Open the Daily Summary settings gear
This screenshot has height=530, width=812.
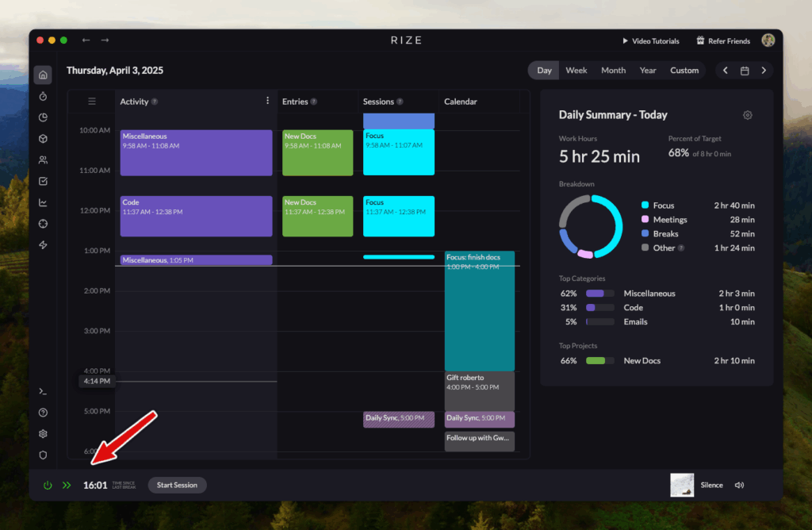[x=747, y=115]
